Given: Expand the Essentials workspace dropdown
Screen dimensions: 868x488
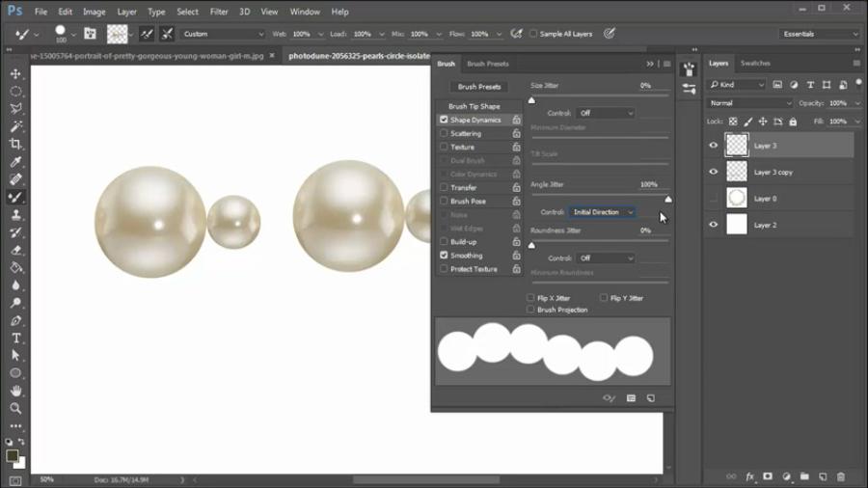Looking at the screenshot, I should [x=820, y=34].
